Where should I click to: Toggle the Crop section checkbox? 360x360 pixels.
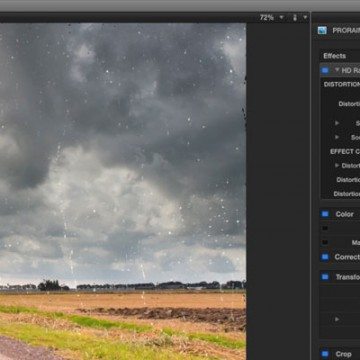(325, 354)
